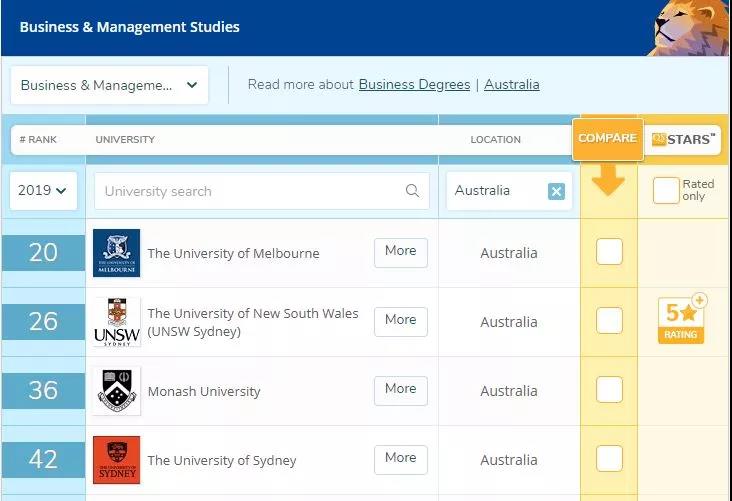Tick compare checkbox for University of Melbourne
The height and width of the screenshot is (501, 732).
pyautogui.click(x=609, y=252)
